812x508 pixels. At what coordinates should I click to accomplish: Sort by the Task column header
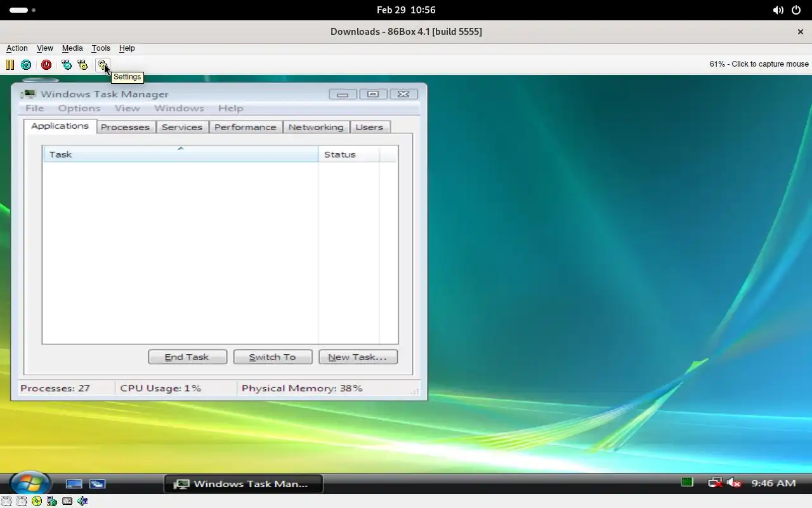tap(181, 154)
